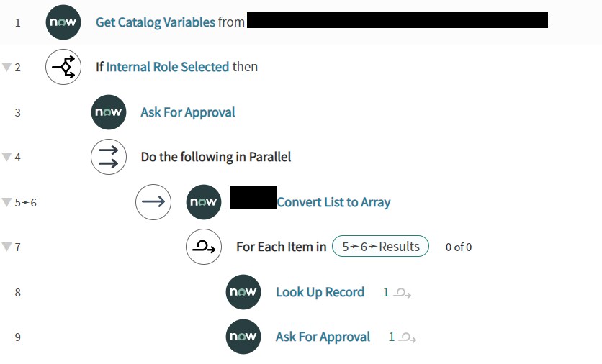Click the 5→6→Results data pill
The height and width of the screenshot is (364, 602).
pyautogui.click(x=380, y=246)
